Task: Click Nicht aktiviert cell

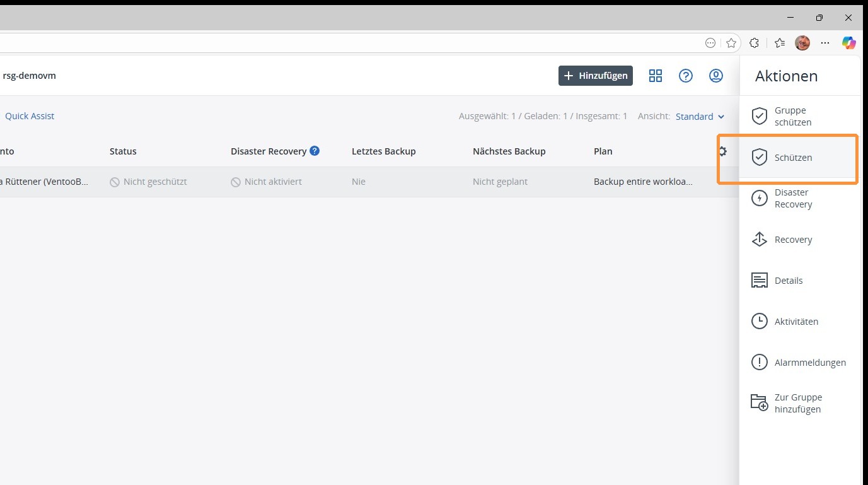Action: (266, 182)
